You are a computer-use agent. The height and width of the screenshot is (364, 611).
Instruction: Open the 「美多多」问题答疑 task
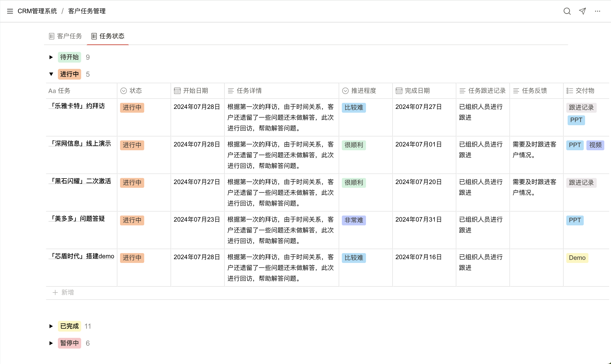coord(77,218)
